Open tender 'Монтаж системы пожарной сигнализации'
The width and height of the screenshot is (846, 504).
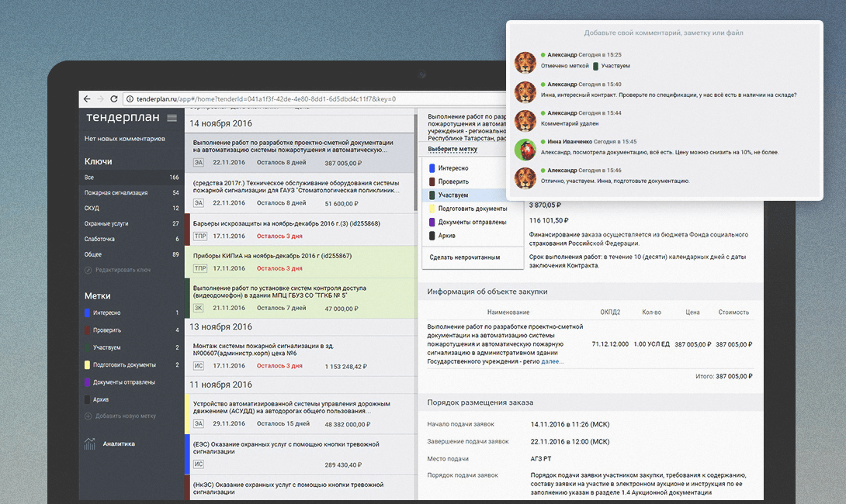(301, 356)
